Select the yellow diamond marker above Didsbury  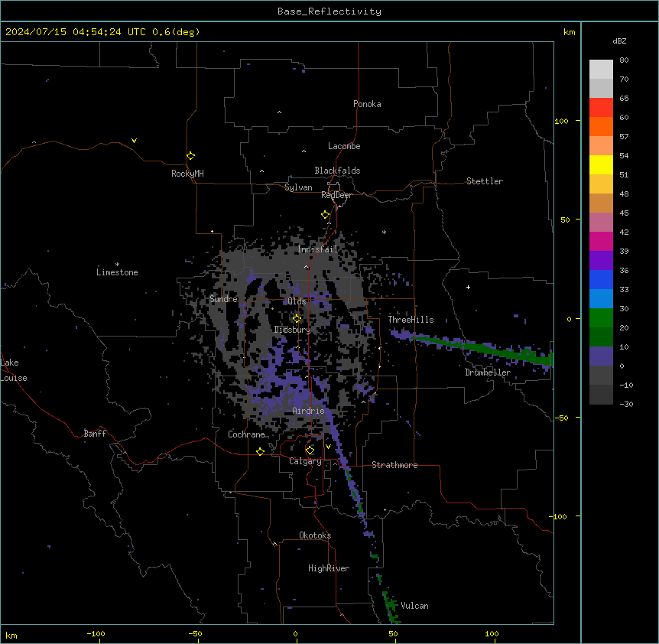pyautogui.click(x=297, y=319)
